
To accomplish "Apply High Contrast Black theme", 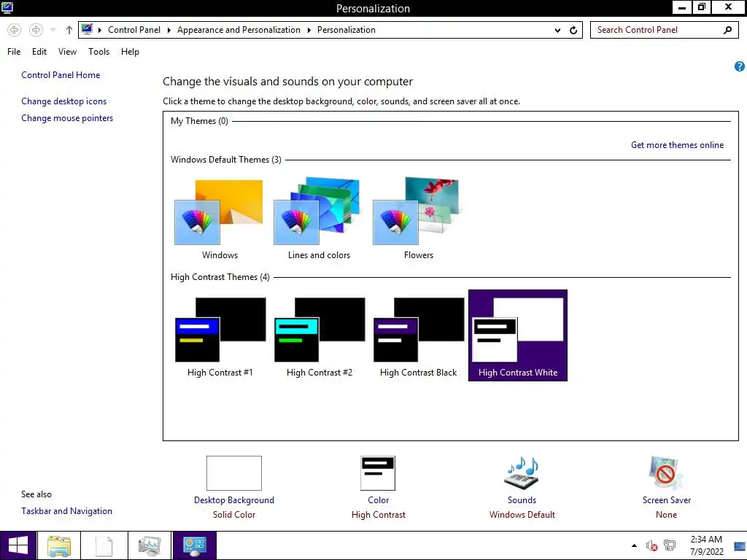I will tap(418, 336).
